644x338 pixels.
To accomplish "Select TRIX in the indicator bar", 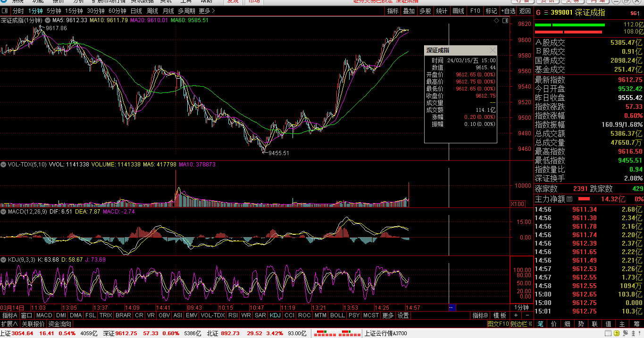I will (106, 315).
